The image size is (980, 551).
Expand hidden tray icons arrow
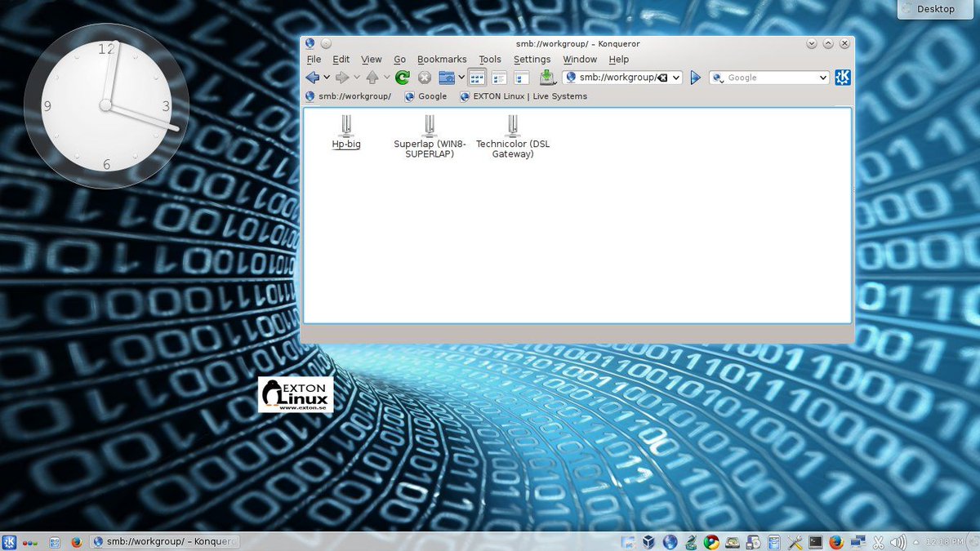(x=915, y=541)
